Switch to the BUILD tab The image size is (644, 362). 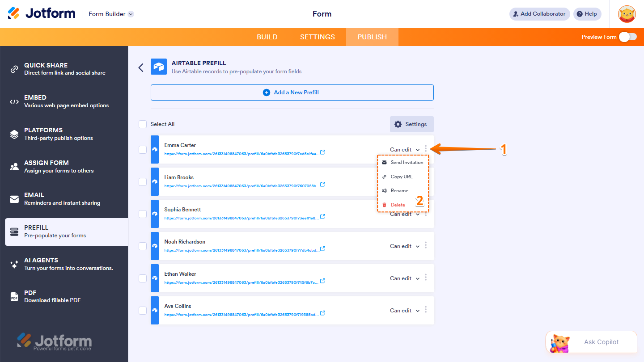coord(267,37)
